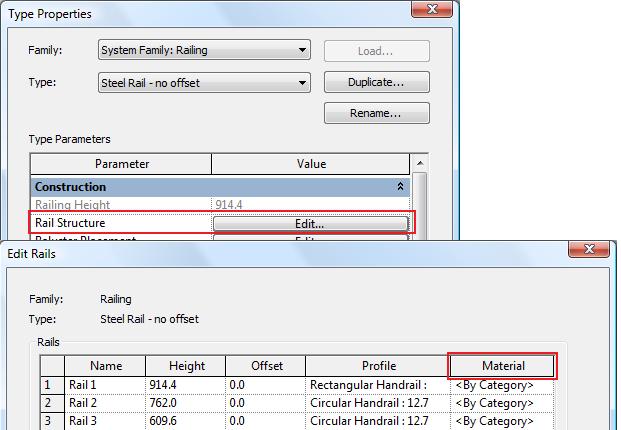This screenshot has height=430, width=621.
Task: Click the Railing Height value 914.4
Action: (x=229, y=205)
